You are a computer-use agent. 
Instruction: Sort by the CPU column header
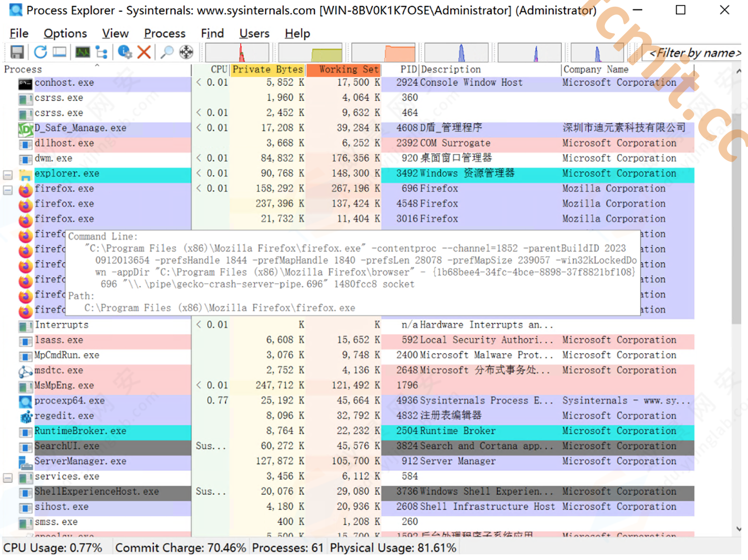click(x=211, y=69)
